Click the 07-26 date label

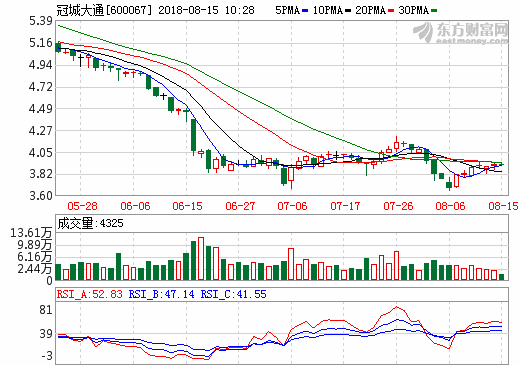pyautogui.click(x=398, y=206)
